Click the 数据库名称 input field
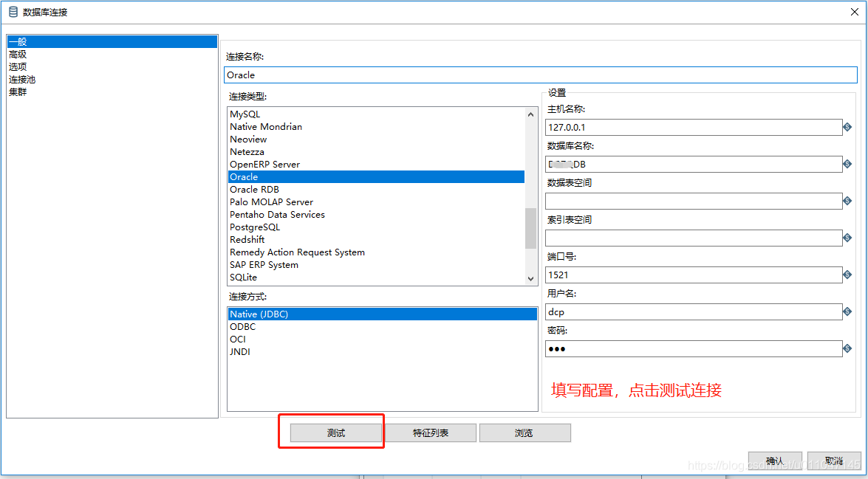The height and width of the screenshot is (479, 868). [694, 165]
